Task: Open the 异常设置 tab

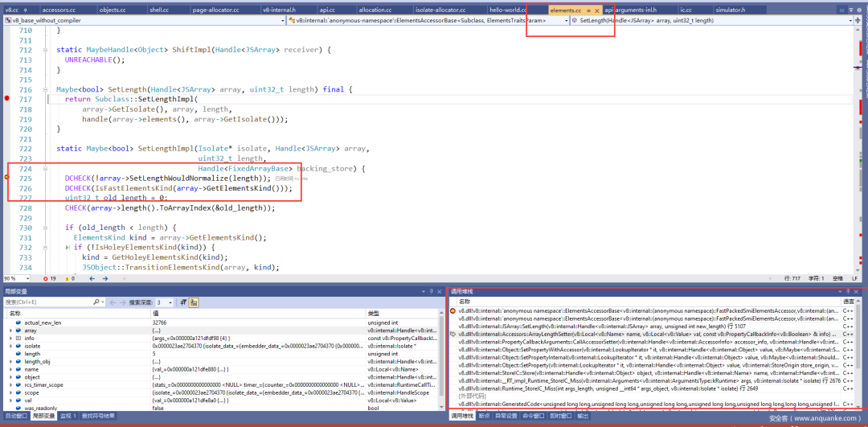Action: [x=506, y=416]
